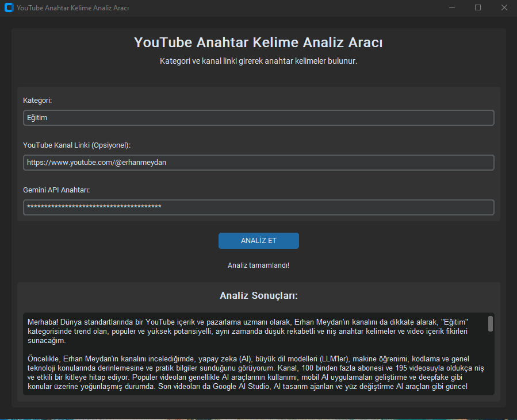The height and width of the screenshot is (420, 517).
Task: Click the subtitle 'Kategori ve kanal linki girerek...'
Action: [259, 61]
